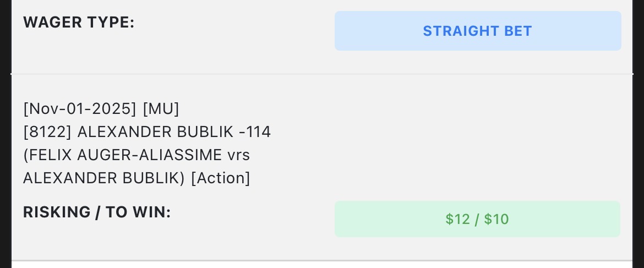The image size is (644, 268).
Task: Click the divider line below wager type
Action: 322,74
